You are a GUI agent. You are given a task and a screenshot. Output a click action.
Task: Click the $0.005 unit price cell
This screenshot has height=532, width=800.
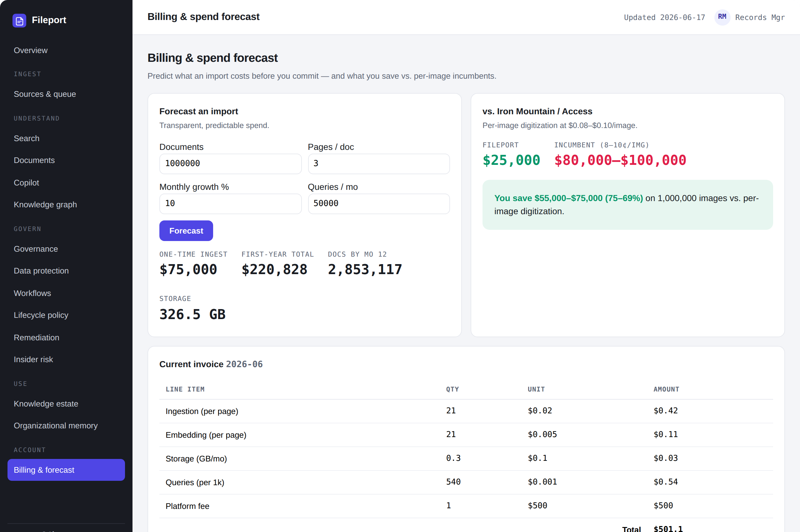tap(542, 435)
